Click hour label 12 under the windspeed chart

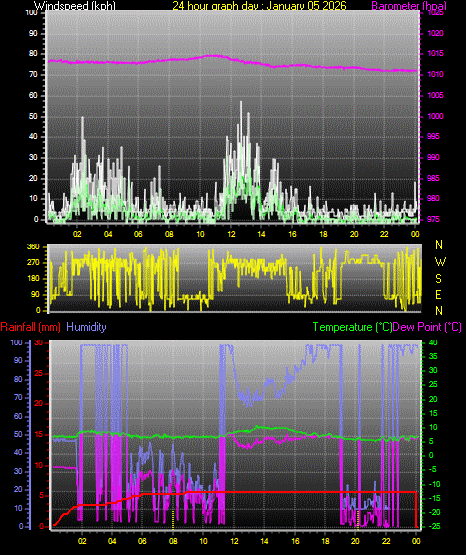[x=231, y=234]
